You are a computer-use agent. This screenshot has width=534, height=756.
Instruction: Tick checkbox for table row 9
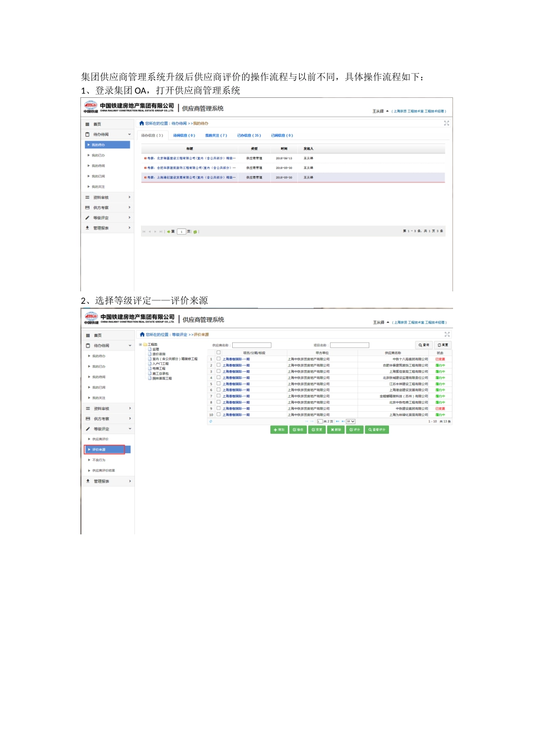(x=219, y=408)
